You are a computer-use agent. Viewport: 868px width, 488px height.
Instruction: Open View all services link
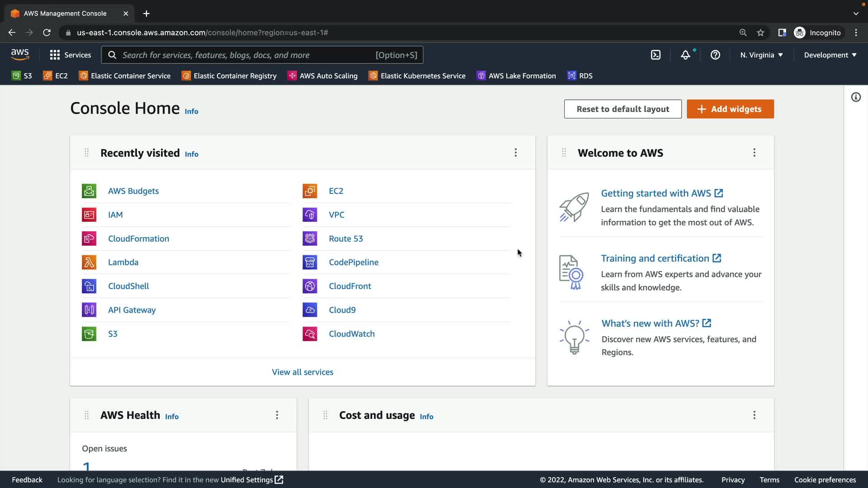[x=302, y=372]
